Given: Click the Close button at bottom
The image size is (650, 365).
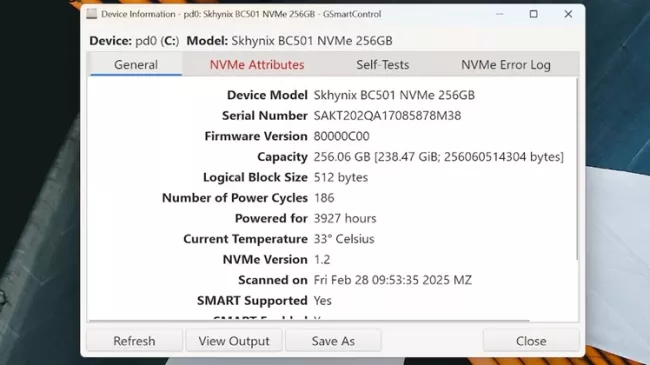Looking at the screenshot, I should click(531, 341).
